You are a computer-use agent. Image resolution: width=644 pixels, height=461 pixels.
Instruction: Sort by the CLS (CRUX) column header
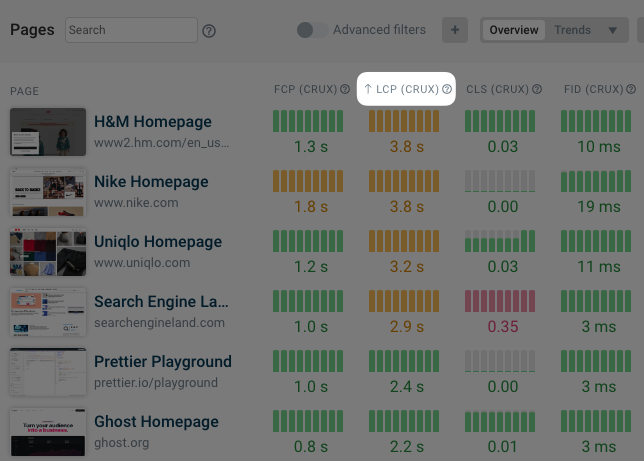(x=497, y=89)
